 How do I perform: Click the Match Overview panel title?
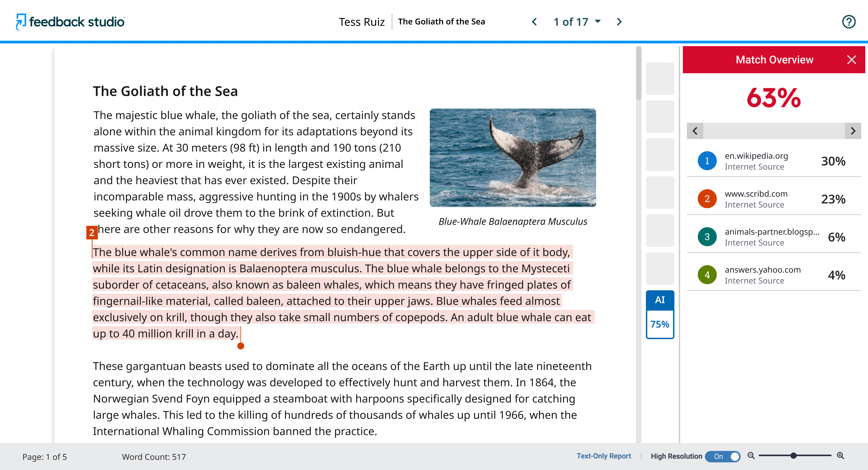coord(774,60)
